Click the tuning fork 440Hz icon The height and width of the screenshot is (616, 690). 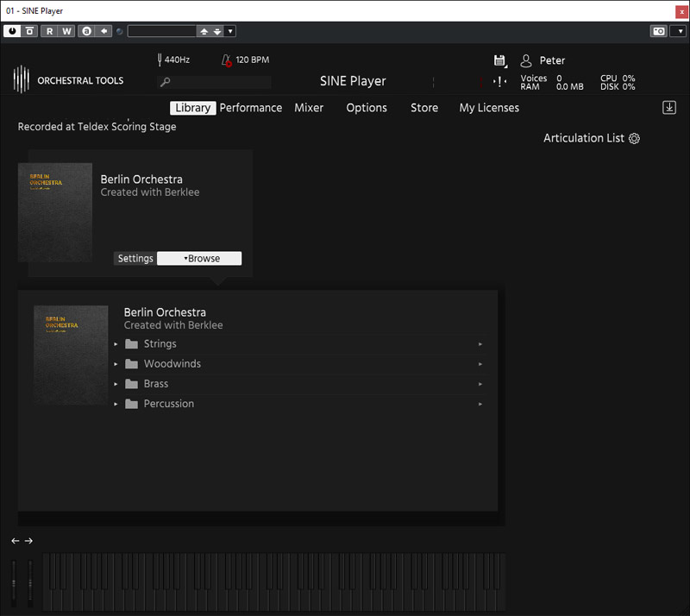tap(160, 60)
